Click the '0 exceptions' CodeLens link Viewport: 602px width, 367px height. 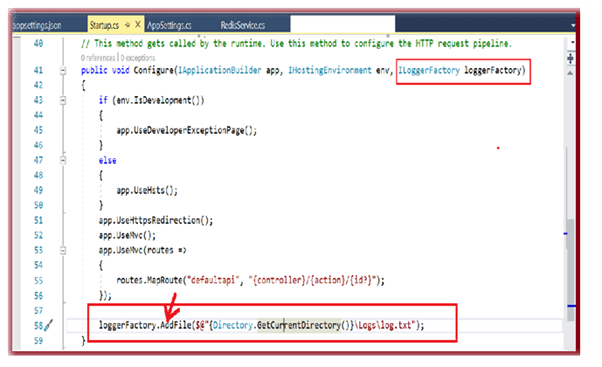point(138,58)
